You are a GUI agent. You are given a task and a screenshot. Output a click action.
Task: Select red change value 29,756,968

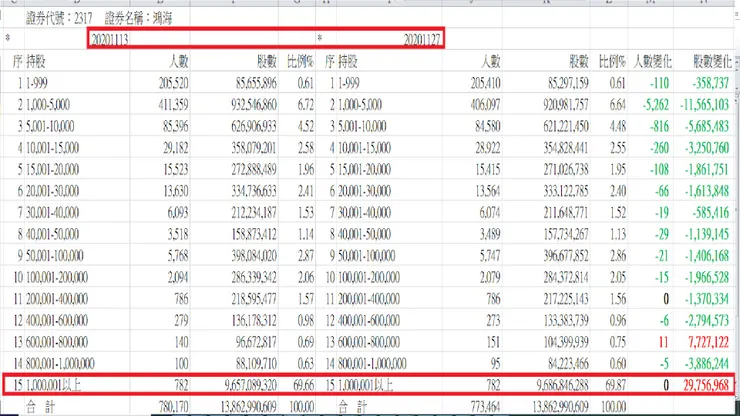[x=706, y=385]
